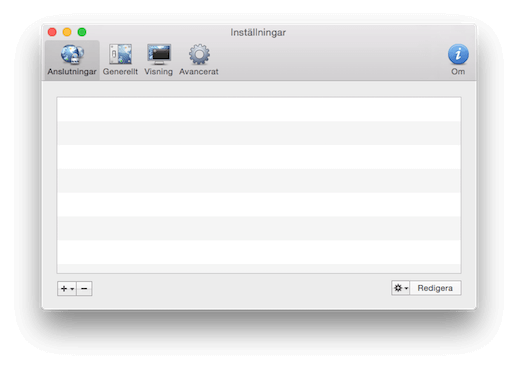
Task: Select the second gray row in connections list
Action: pyautogui.click(x=259, y=181)
